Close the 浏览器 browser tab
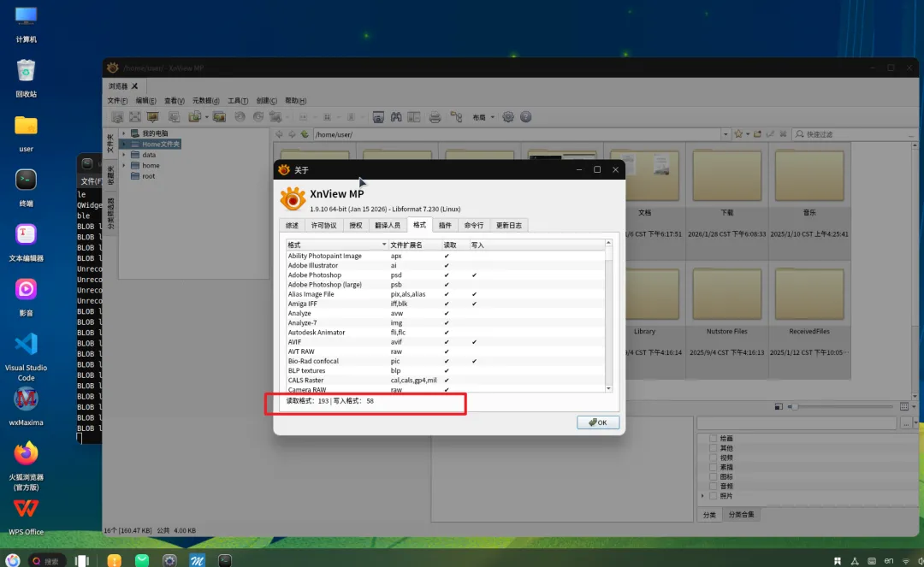 pyautogui.click(x=134, y=86)
